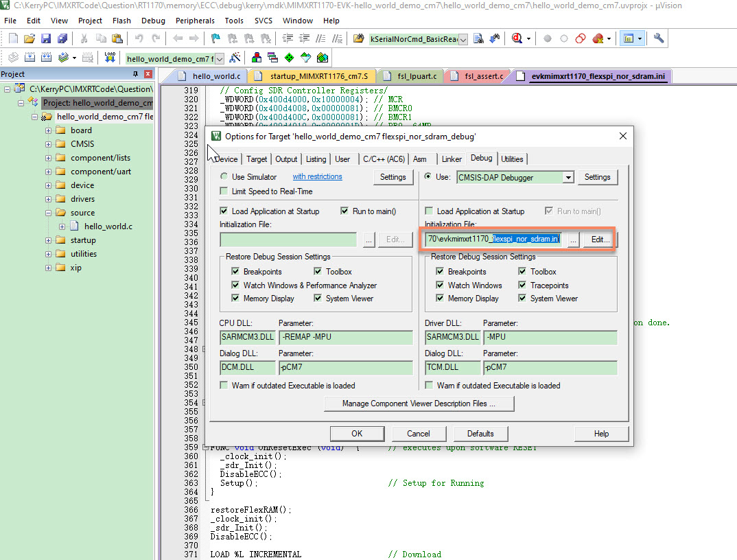Select the Use Simulator radio button
Image resolution: width=737 pixels, height=560 pixels.
224,176
